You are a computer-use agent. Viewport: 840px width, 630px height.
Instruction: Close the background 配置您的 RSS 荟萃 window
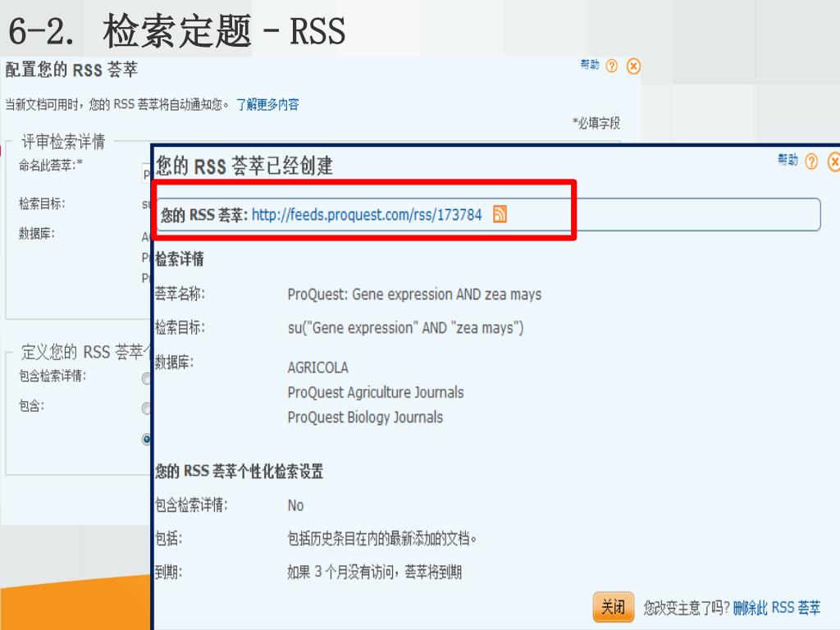coord(633,66)
